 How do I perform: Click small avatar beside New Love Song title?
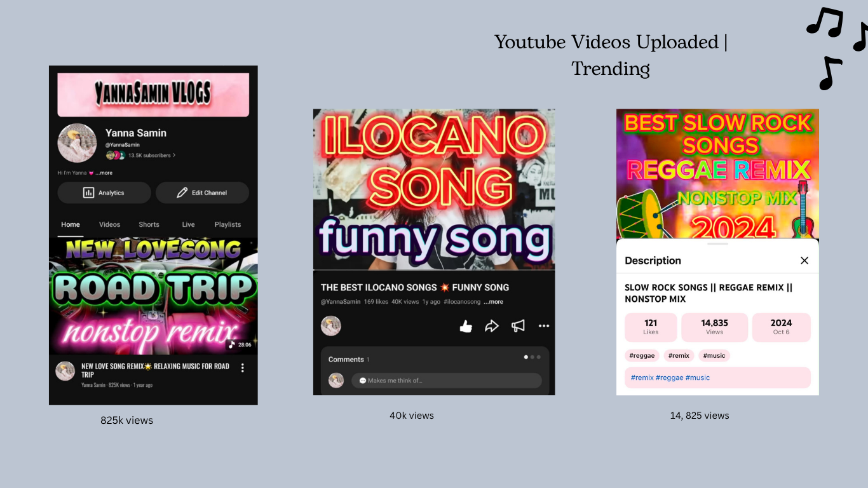[65, 371]
